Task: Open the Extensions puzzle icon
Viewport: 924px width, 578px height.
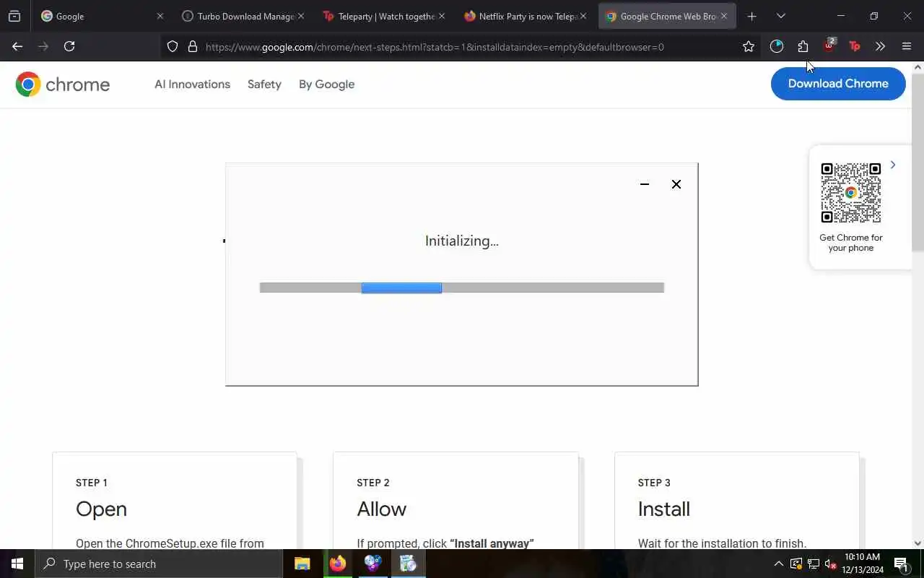Action: (x=803, y=46)
